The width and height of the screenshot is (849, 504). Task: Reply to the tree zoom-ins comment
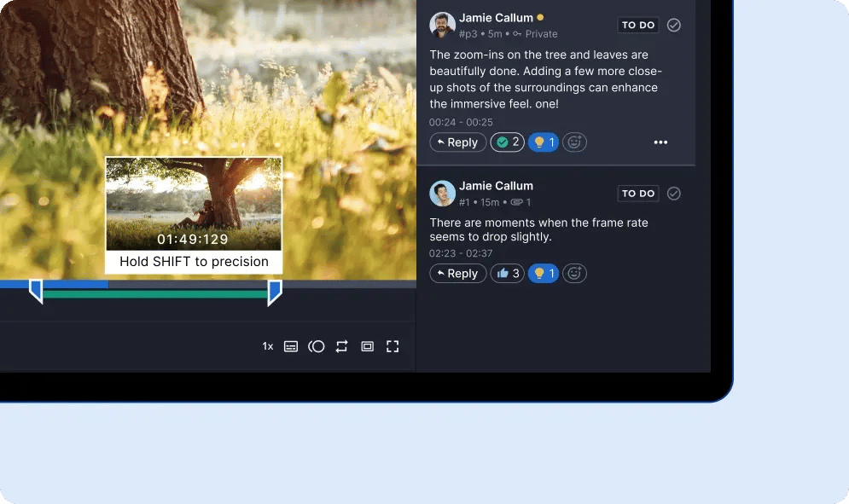click(x=457, y=142)
